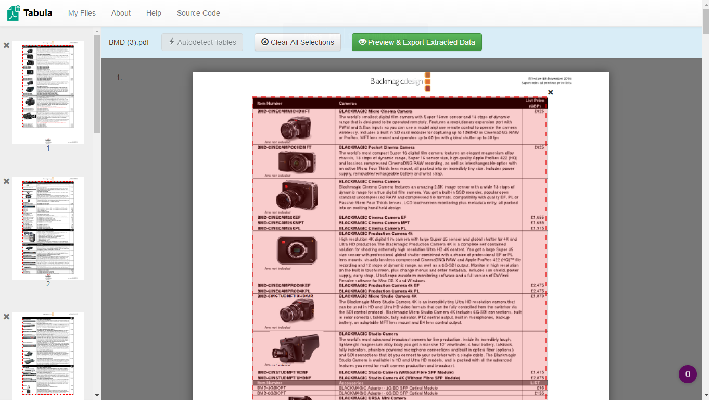Select the page 1 thumbnail
Image resolution: width=709 pixels, height=401 pixels.
tap(48, 92)
